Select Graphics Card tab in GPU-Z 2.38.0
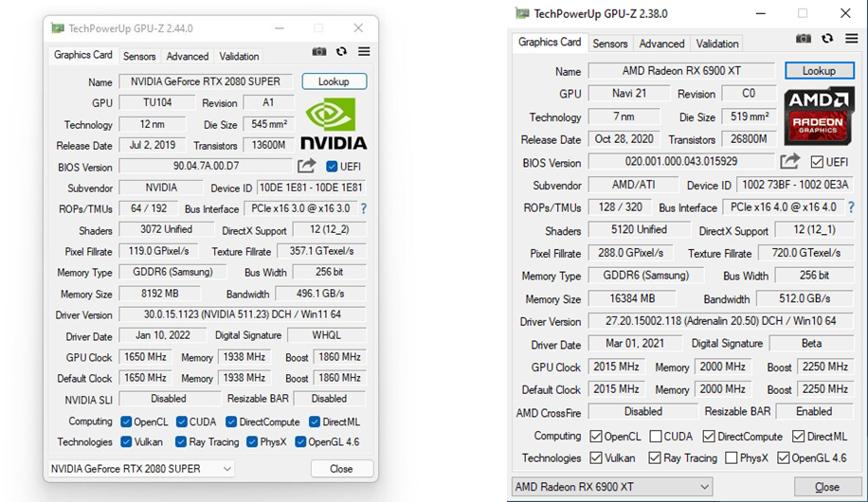 (x=550, y=42)
